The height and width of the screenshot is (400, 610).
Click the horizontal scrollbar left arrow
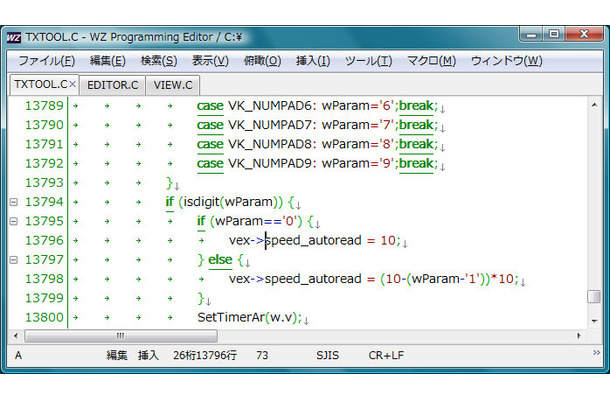(x=14, y=336)
